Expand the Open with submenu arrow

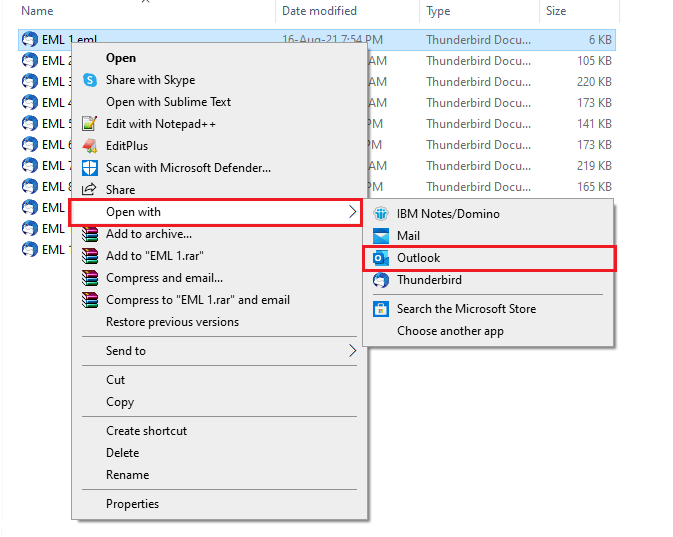click(352, 212)
